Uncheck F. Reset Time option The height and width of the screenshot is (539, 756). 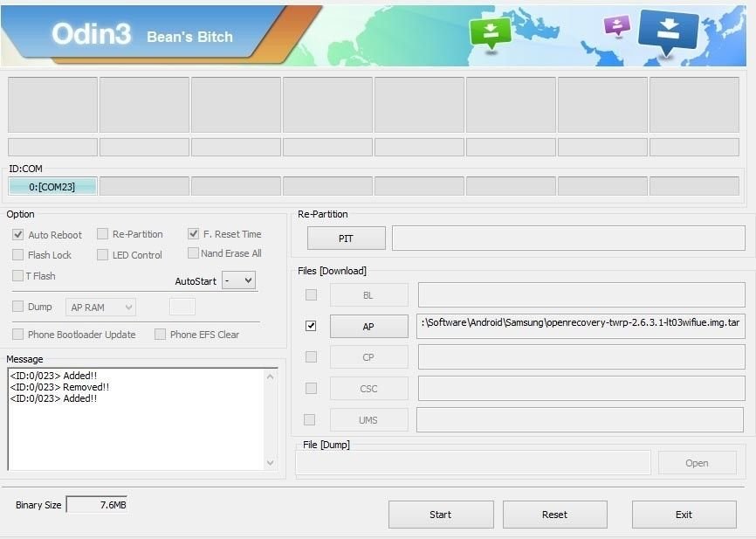coord(193,233)
